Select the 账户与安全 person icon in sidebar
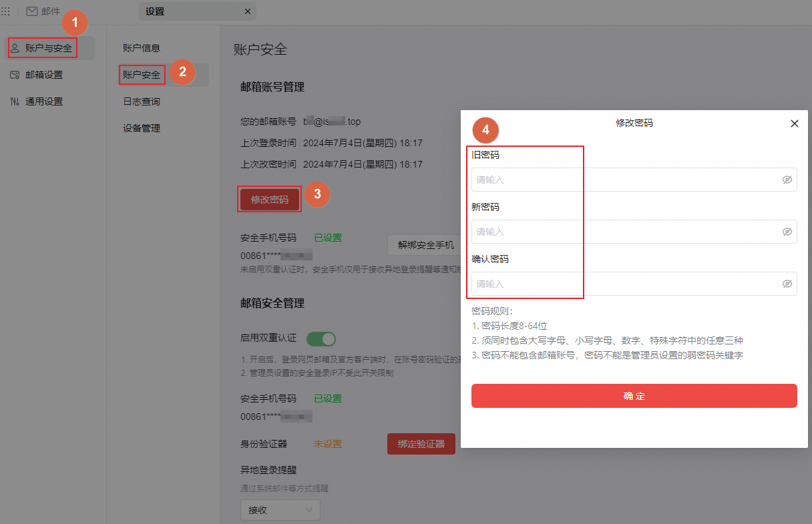 (15, 47)
